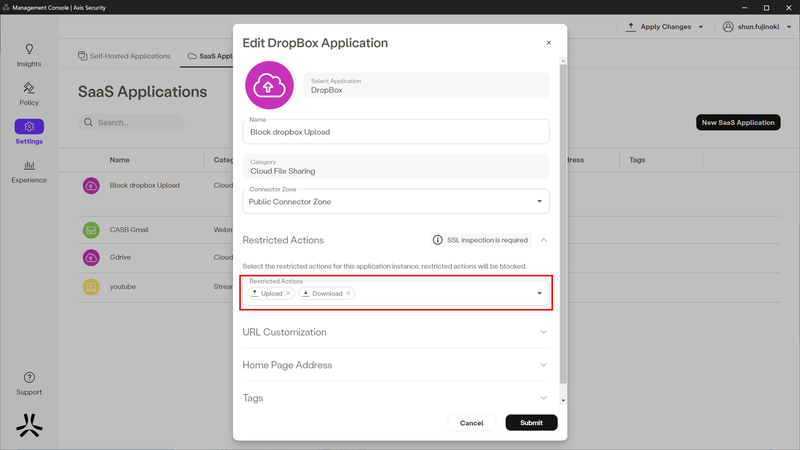The height and width of the screenshot is (450, 800).
Task: Click the Axis Security logo in sidebar
Action: click(29, 426)
